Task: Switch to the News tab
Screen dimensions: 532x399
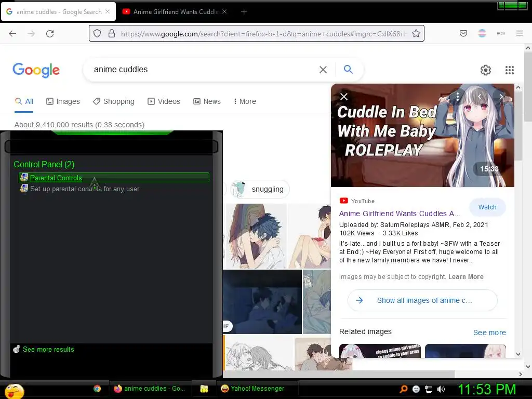Action: click(207, 101)
